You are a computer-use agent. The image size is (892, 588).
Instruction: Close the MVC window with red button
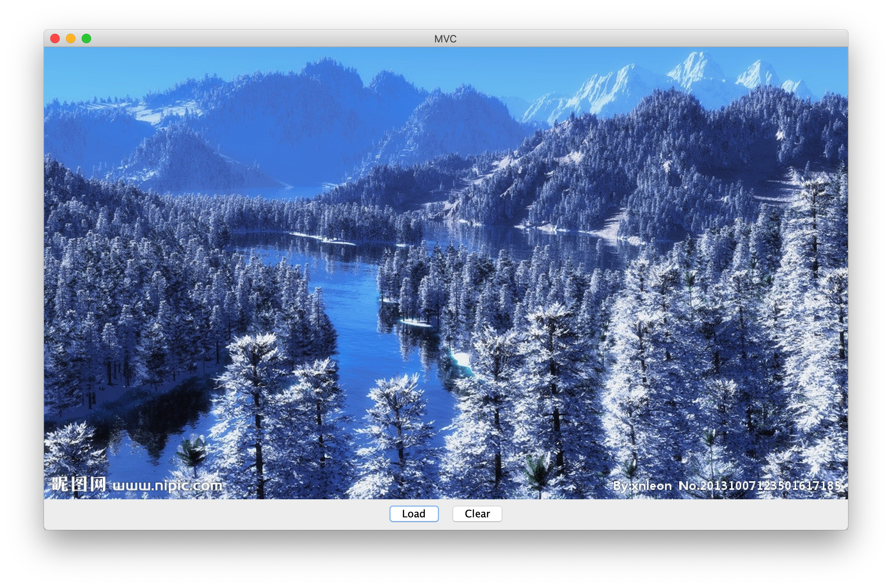55,38
